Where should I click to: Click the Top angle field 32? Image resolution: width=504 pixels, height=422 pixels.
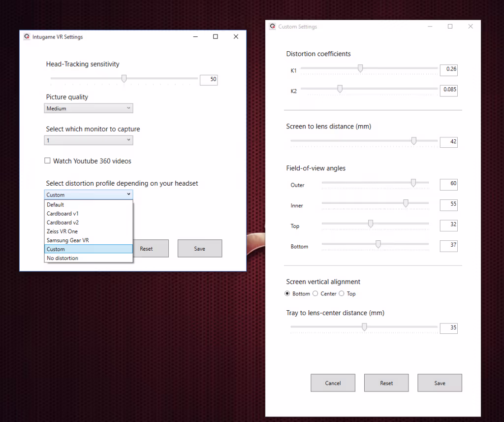(x=449, y=226)
